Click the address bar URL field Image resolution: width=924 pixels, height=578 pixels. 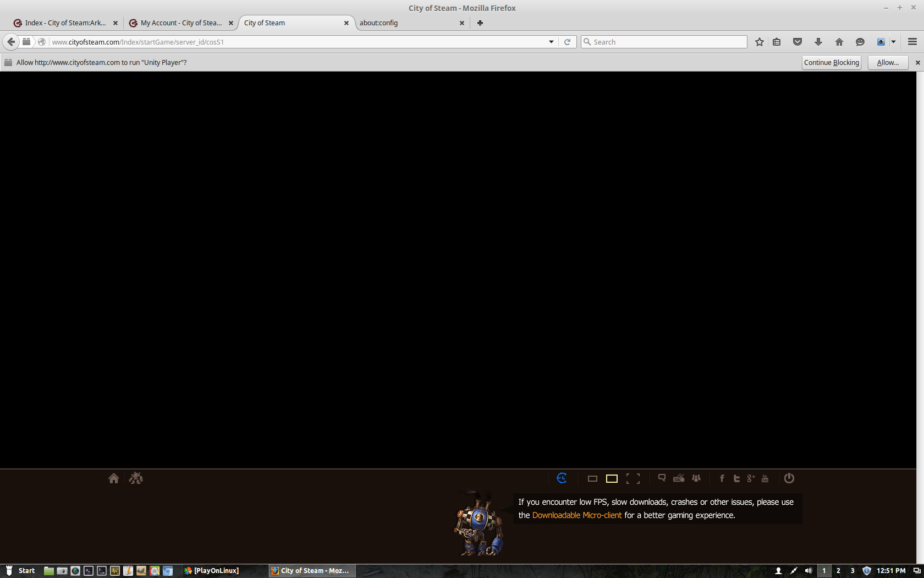pyautogui.click(x=297, y=42)
